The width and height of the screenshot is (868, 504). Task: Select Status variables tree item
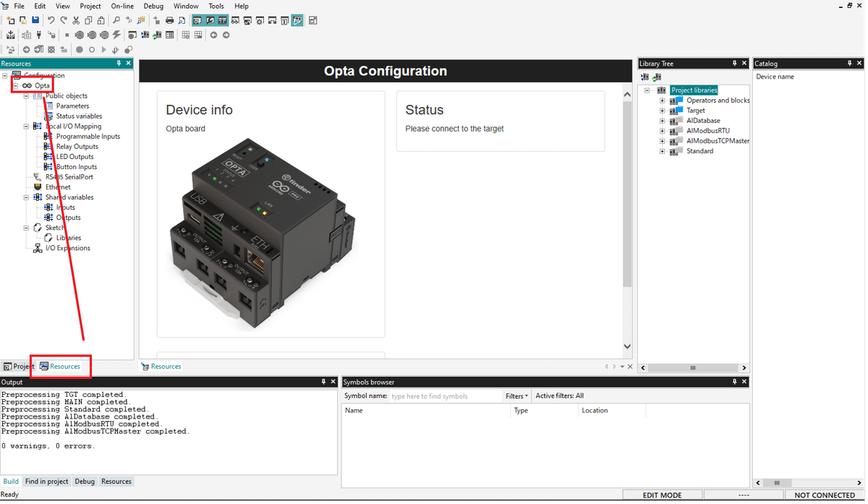tap(79, 116)
